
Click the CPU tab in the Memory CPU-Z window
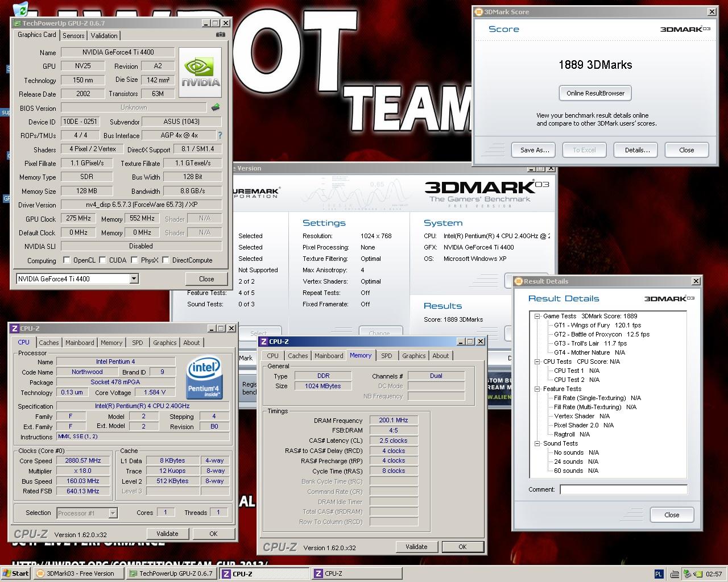pos(273,356)
